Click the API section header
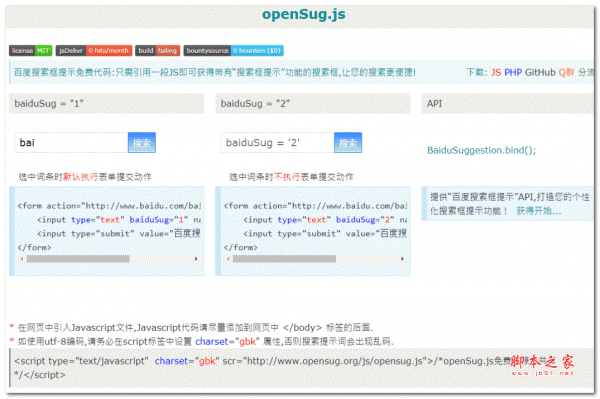 [508, 103]
